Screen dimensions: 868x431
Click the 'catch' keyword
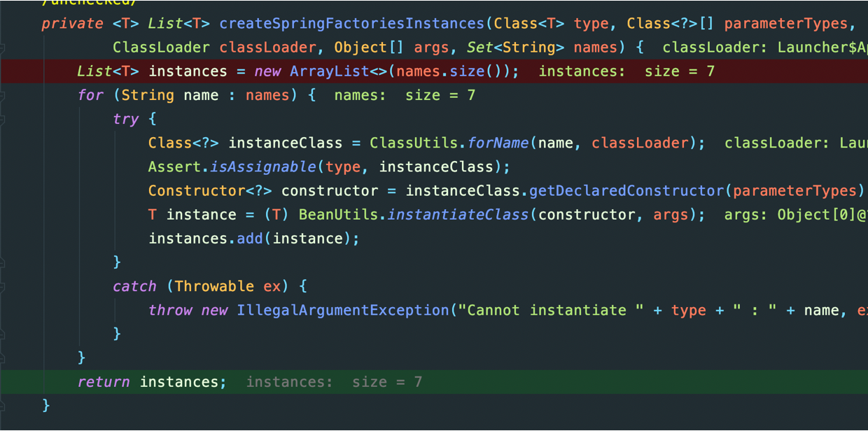coord(134,285)
